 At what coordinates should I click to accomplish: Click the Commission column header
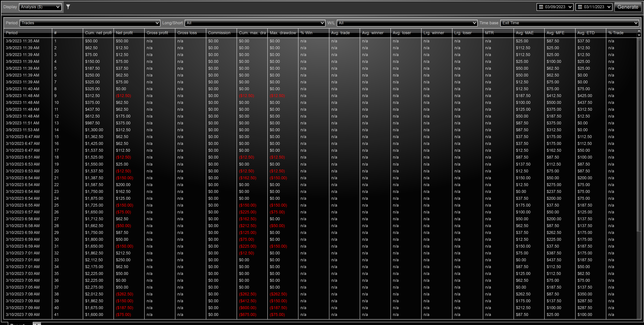[221, 33]
